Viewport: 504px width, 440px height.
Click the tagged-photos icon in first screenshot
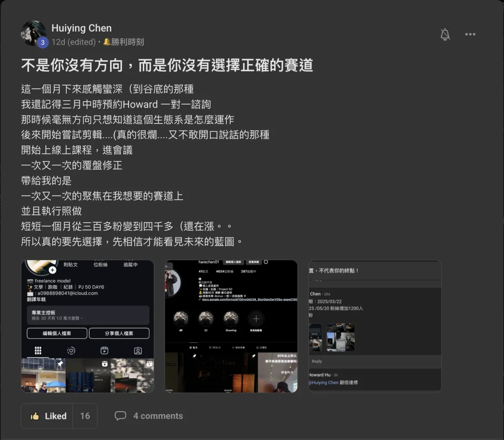[x=138, y=350]
